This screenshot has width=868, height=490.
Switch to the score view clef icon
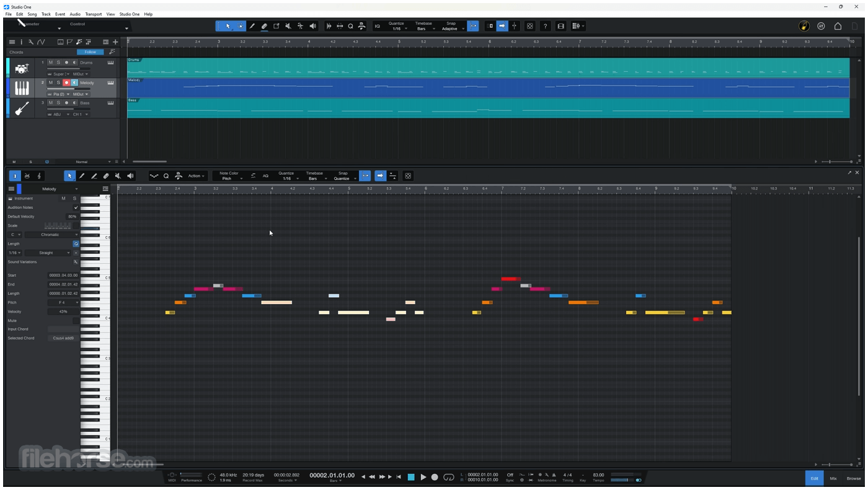tap(39, 176)
